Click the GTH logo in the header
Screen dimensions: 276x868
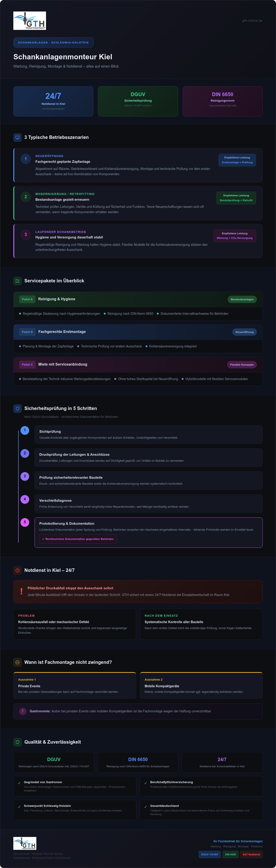[30, 20]
